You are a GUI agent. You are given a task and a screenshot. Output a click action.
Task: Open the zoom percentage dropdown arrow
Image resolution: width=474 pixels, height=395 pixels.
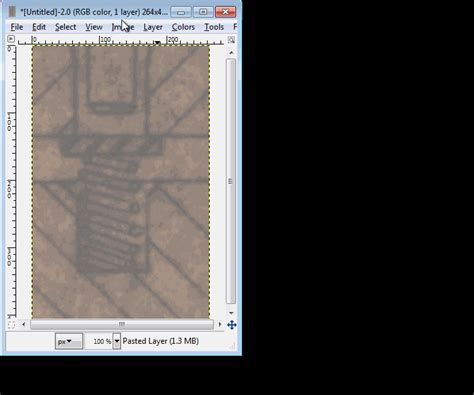coord(117,341)
